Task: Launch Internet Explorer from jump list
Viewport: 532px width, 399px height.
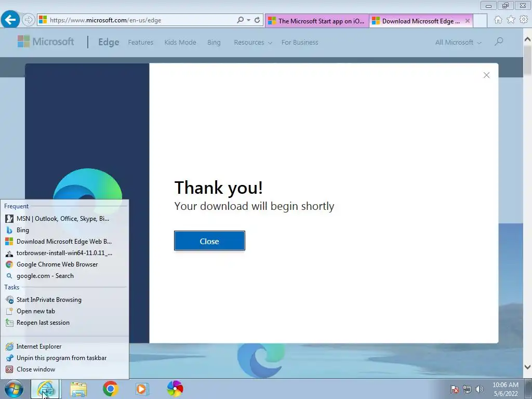Action: (64, 347)
